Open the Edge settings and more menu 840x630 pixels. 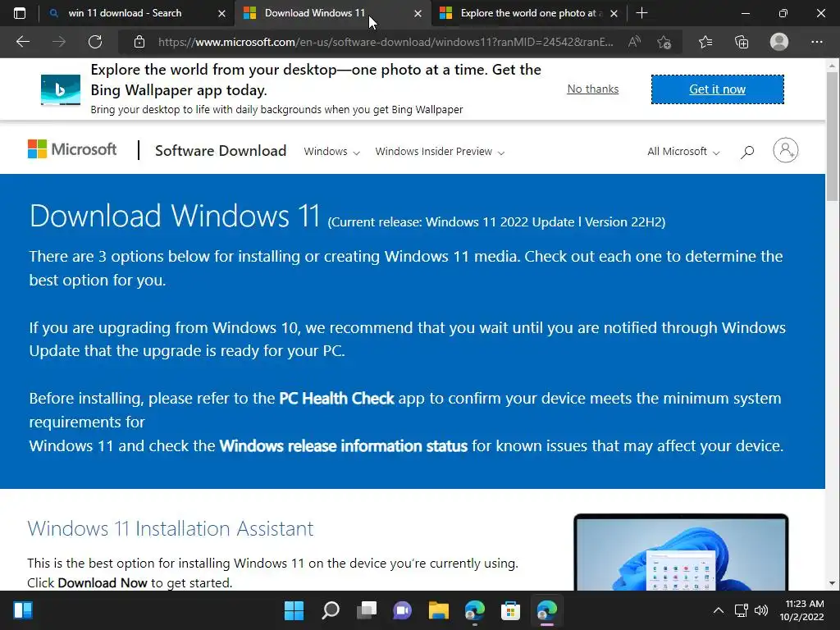[x=816, y=42]
